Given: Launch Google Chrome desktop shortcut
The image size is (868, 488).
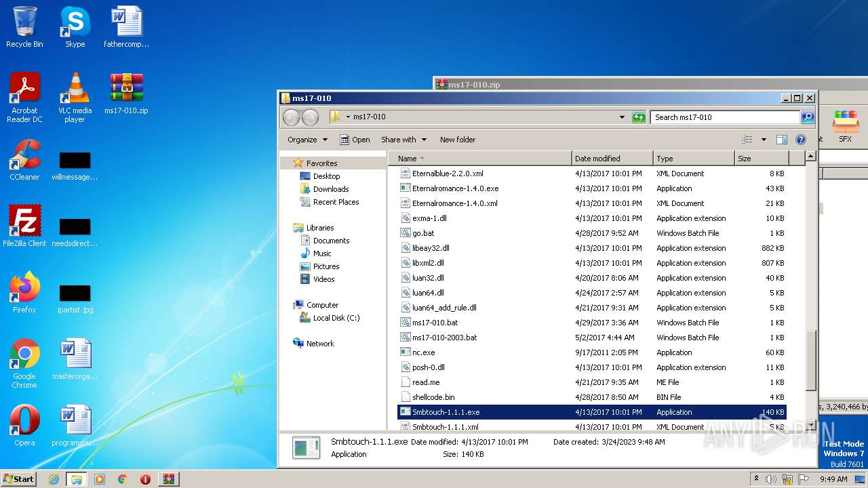Looking at the screenshot, I should point(24,363).
